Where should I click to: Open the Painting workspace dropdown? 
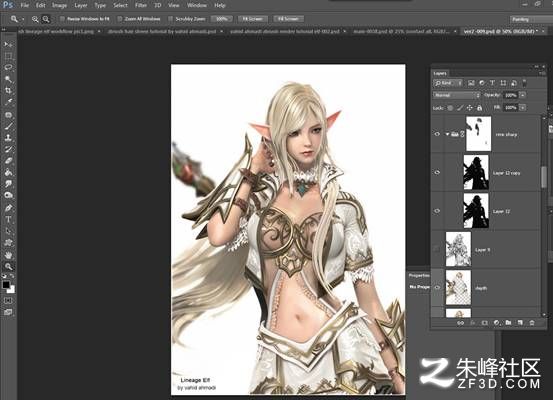tap(531, 19)
